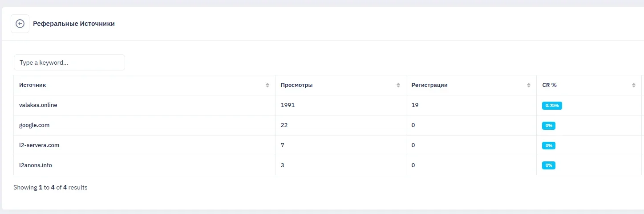Click the valakas.online source row

click(x=38, y=105)
